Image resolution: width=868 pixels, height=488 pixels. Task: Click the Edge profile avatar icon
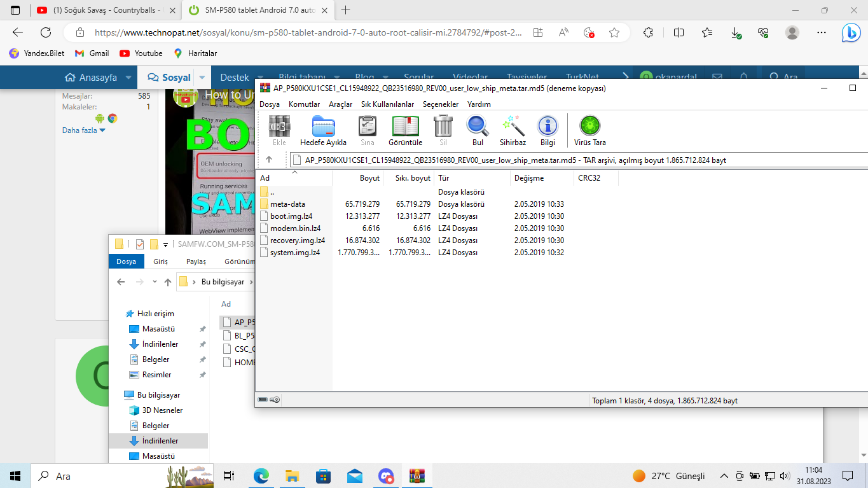(x=792, y=32)
